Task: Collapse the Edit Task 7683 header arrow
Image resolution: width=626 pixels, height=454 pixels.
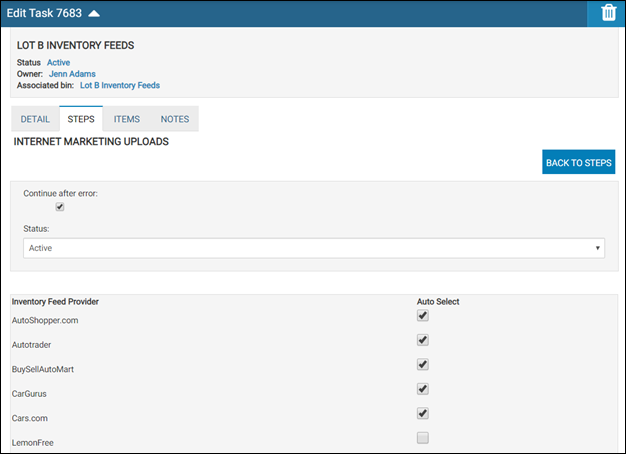Action: click(x=94, y=13)
